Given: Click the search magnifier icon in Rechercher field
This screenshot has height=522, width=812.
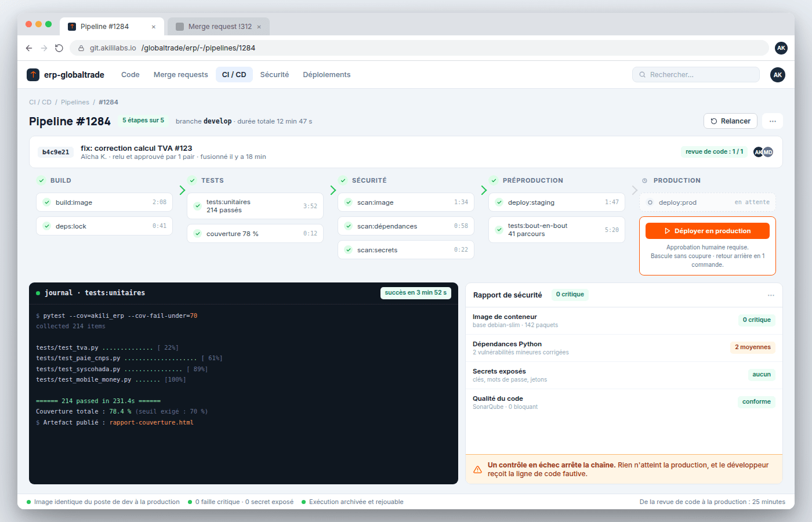Looking at the screenshot, I should (x=643, y=75).
